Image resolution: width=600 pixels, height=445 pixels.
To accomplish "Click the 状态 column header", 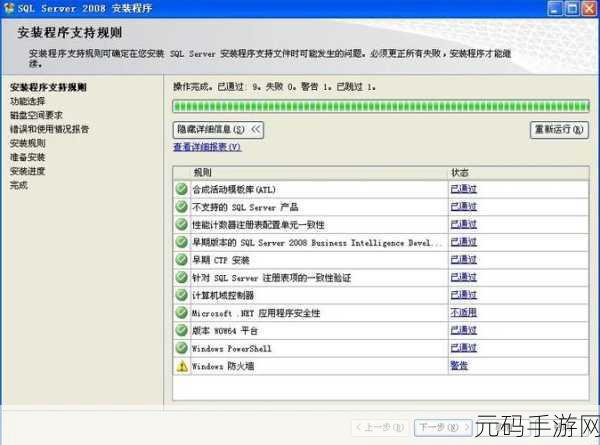I will point(460,173).
